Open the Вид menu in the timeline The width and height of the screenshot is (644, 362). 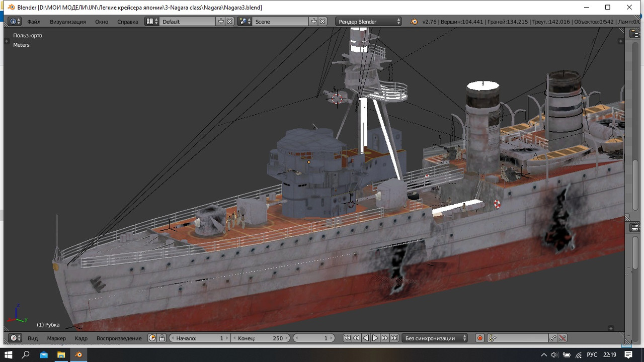(33, 338)
